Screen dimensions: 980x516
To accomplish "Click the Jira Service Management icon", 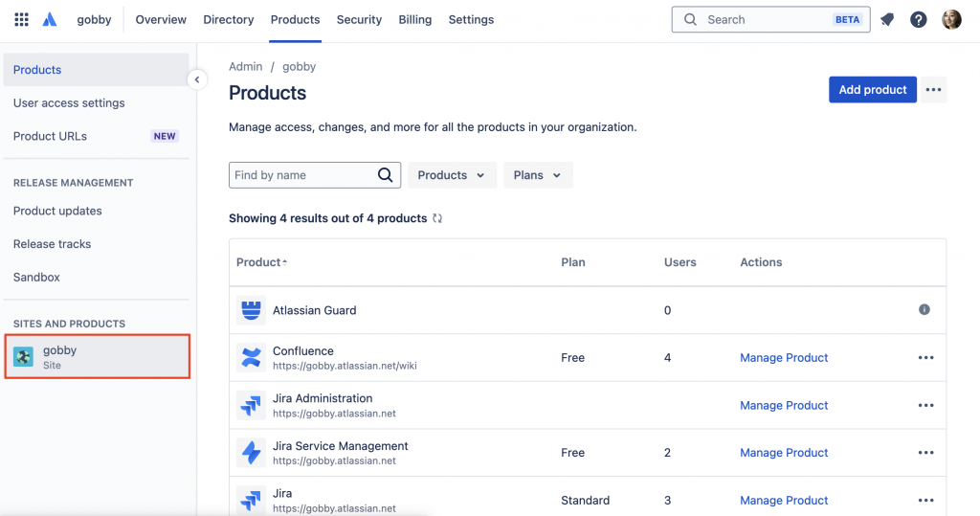I will coord(251,453).
